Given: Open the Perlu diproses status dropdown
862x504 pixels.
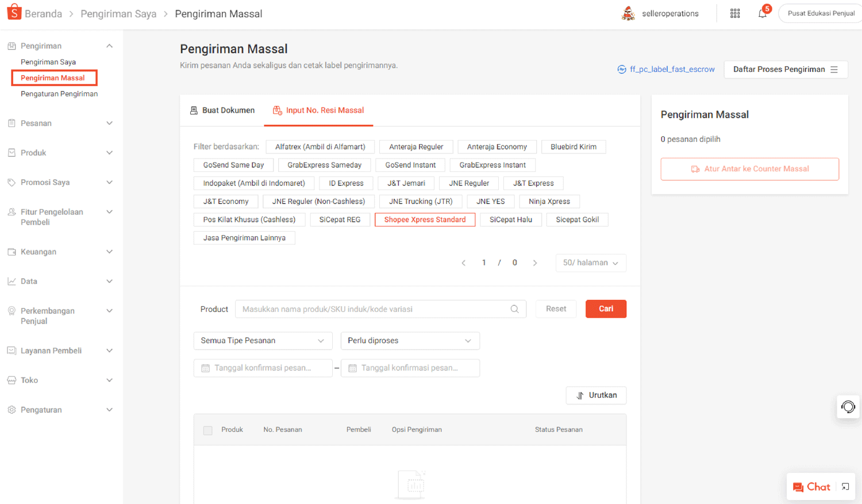Looking at the screenshot, I should (x=410, y=341).
